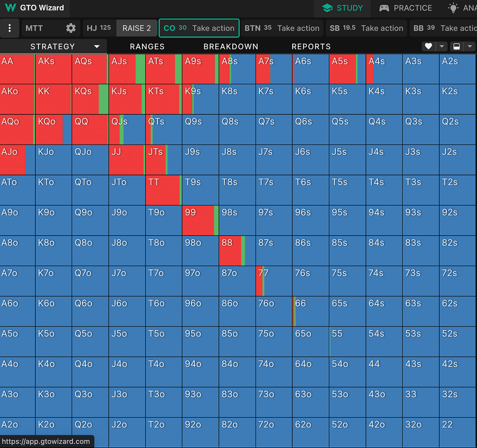Select the AJs hand cell

tap(127, 69)
